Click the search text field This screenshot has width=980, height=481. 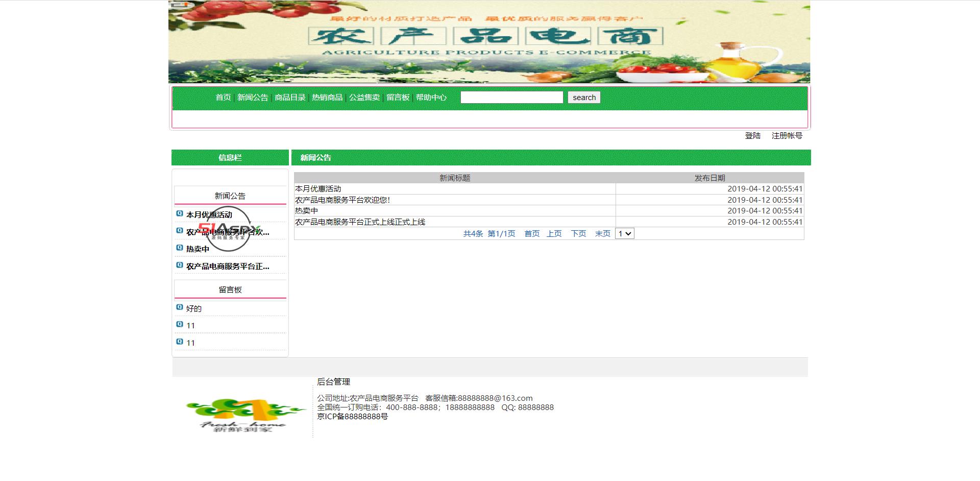click(512, 98)
